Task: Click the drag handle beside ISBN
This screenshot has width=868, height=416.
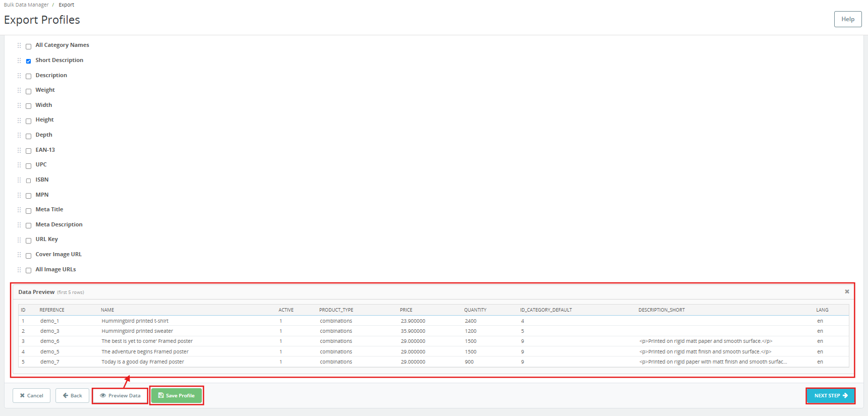Action: tap(19, 180)
